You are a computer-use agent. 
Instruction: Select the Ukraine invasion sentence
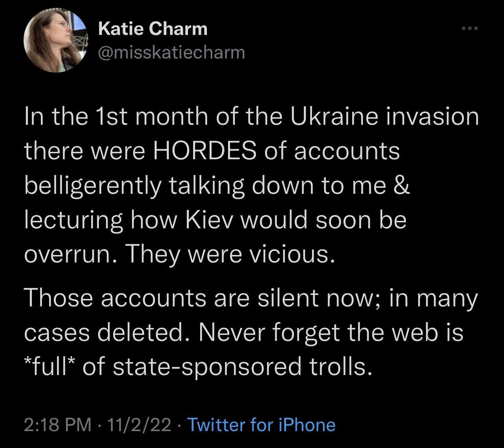click(251, 115)
